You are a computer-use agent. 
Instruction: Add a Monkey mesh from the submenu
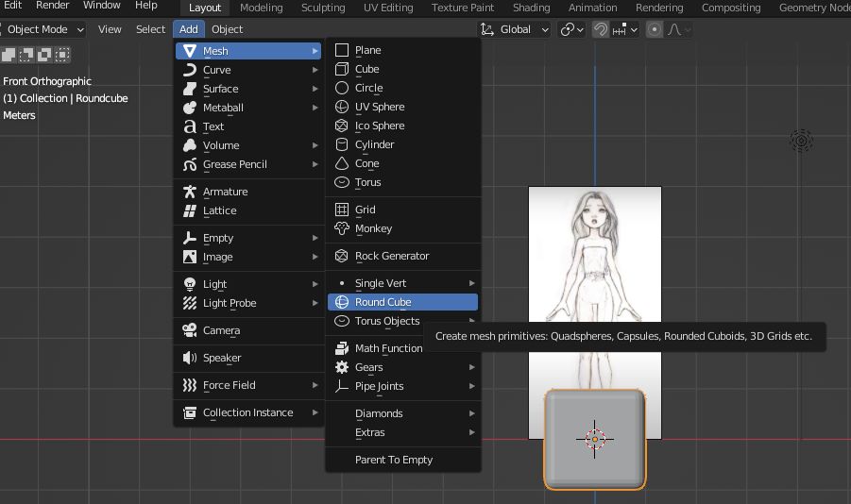[373, 228]
